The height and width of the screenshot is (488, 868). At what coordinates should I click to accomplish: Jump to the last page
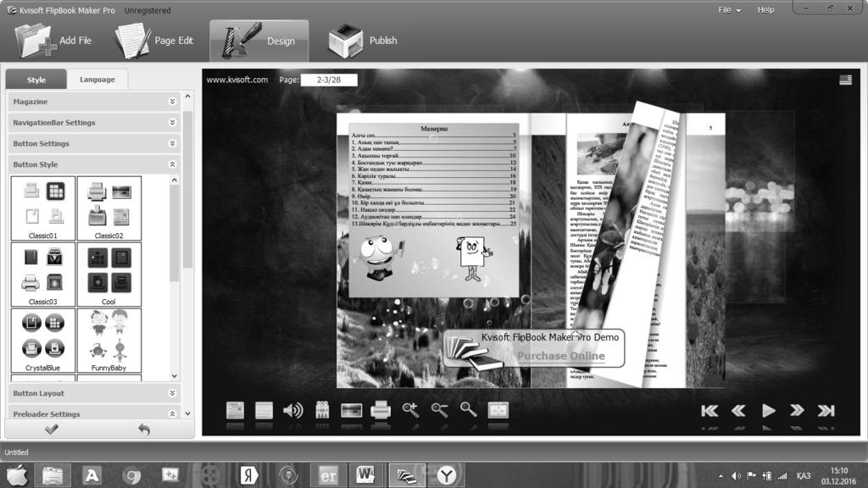pos(826,411)
